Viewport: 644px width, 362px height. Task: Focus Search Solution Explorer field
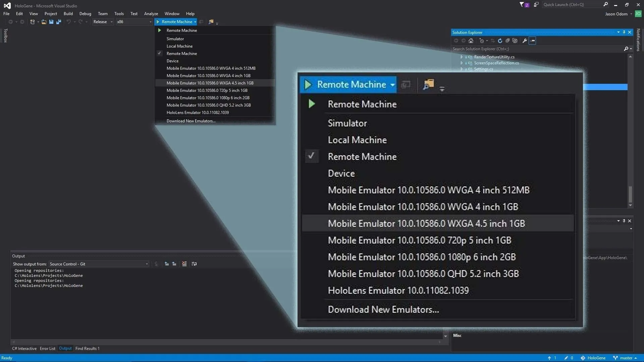click(537, 49)
